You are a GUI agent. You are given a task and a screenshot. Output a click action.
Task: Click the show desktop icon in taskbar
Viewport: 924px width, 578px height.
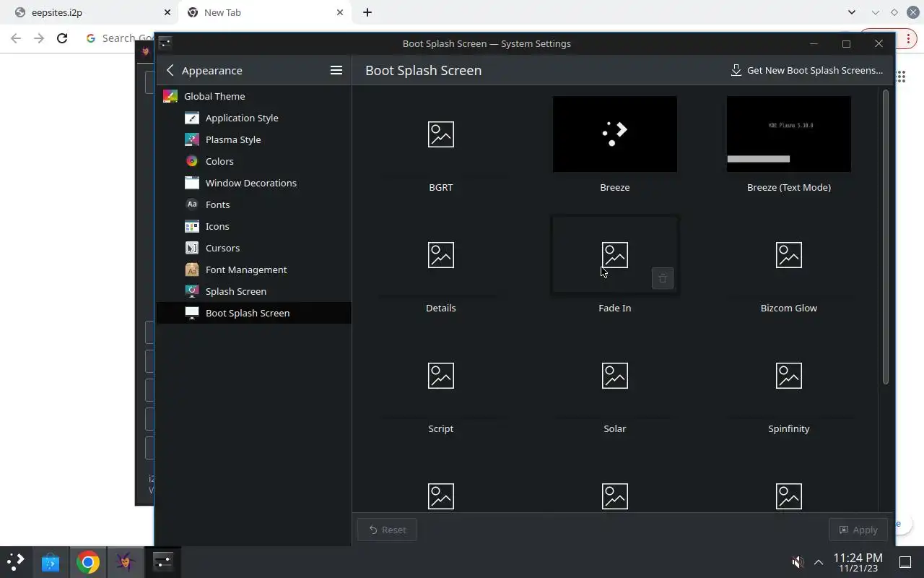905,562
